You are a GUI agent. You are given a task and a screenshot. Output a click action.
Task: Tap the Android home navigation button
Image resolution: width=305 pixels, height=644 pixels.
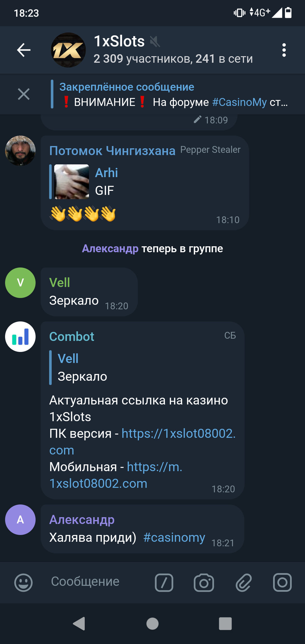pyautogui.click(x=152, y=624)
